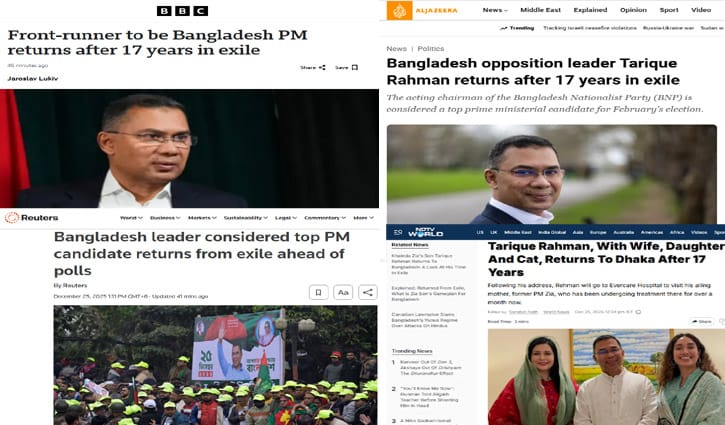Click the Reuters logo icon
The height and width of the screenshot is (425, 725).
(12, 217)
